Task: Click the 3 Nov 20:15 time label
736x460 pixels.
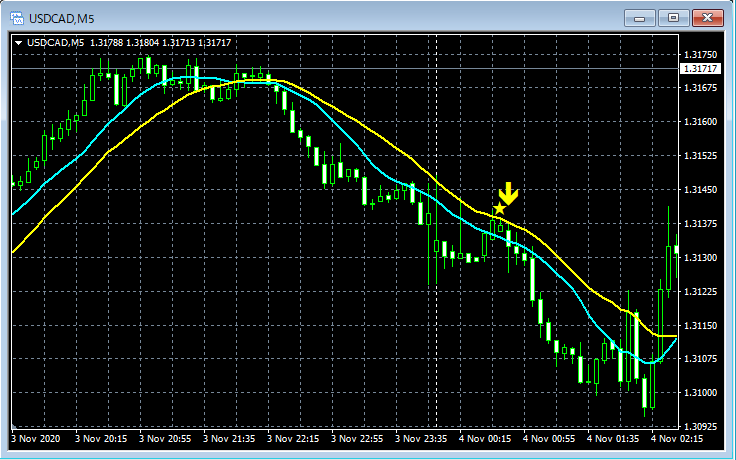Action: click(101, 438)
